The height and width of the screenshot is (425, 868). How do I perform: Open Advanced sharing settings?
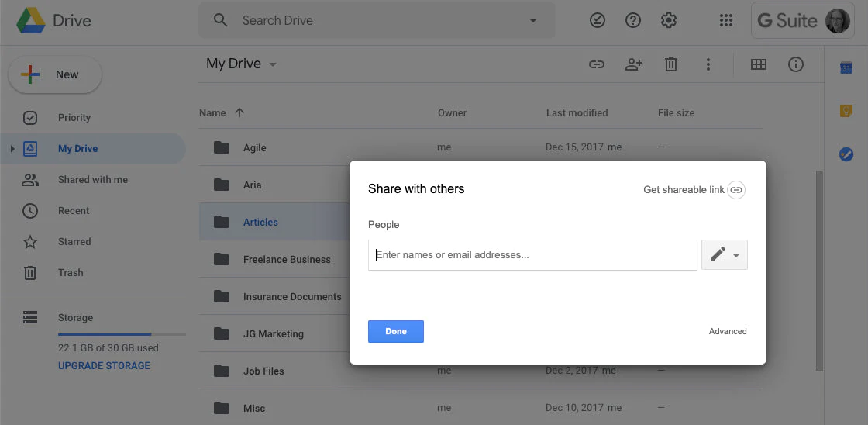pos(728,331)
